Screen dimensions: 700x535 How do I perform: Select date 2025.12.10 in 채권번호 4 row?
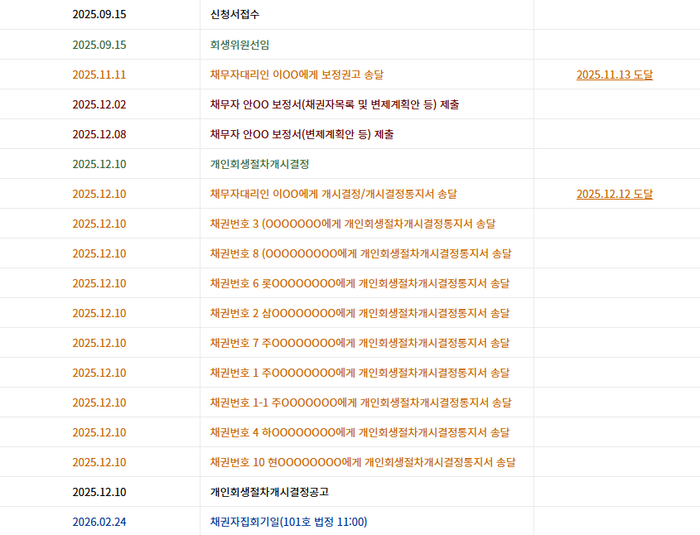point(99,432)
